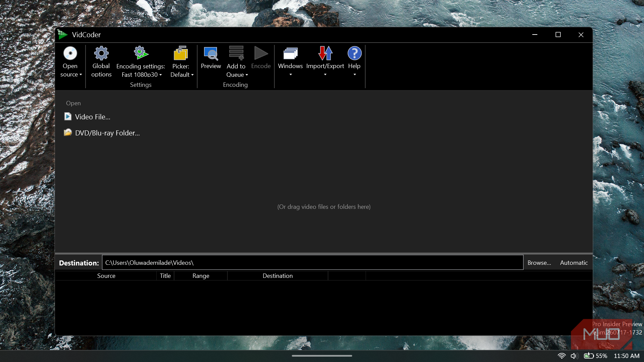Screen dimensions: 644x362
Task: Click the Picker folder icon
Action: click(181, 53)
